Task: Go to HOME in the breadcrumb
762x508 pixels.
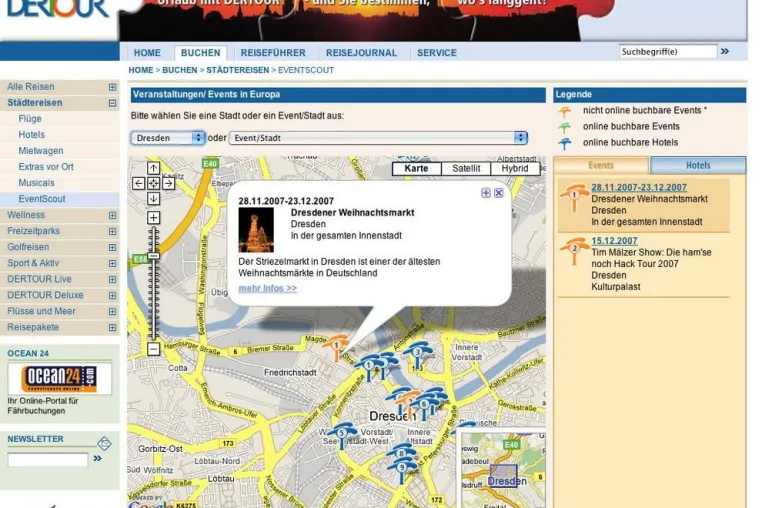Action: tap(140, 70)
